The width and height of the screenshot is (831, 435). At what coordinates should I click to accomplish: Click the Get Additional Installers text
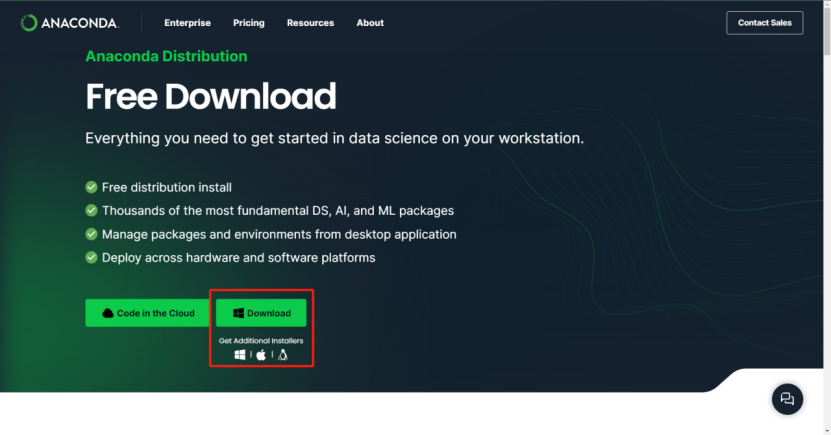click(261, 341)
